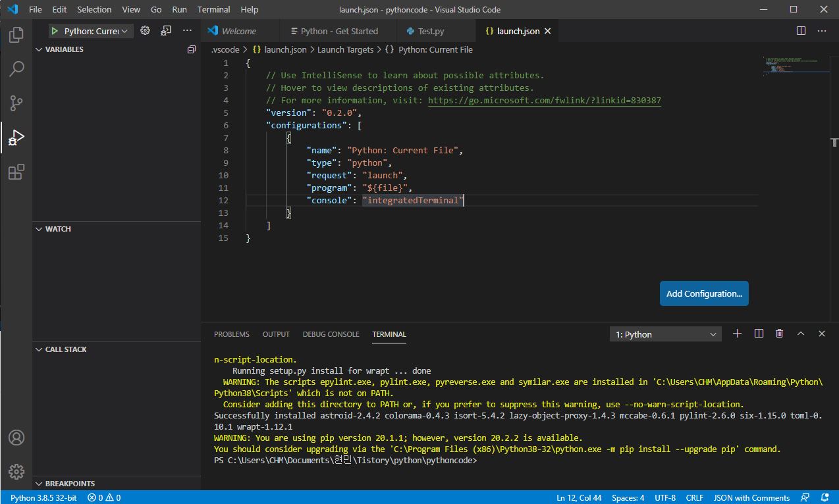
Task: Open the Source Control view icon
Action: [16, 103]
